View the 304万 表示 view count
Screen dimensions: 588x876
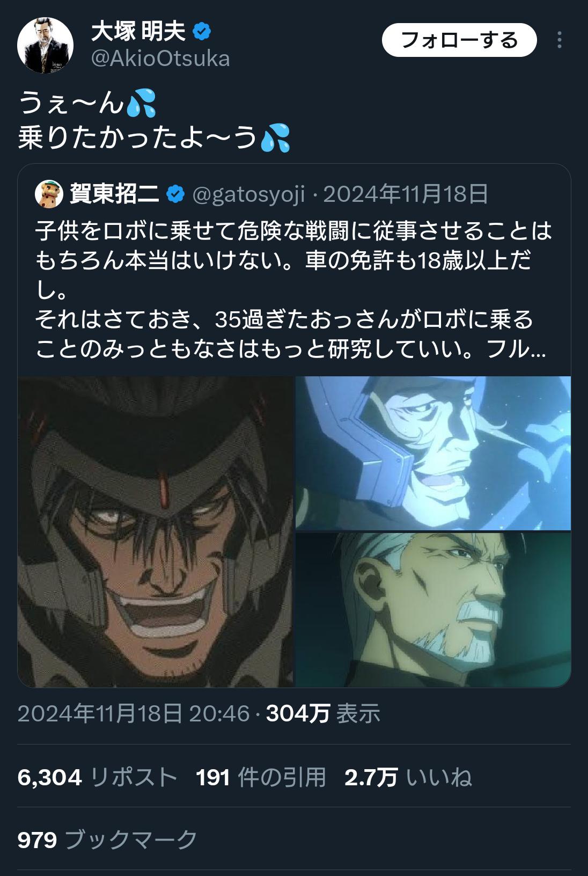323,714
